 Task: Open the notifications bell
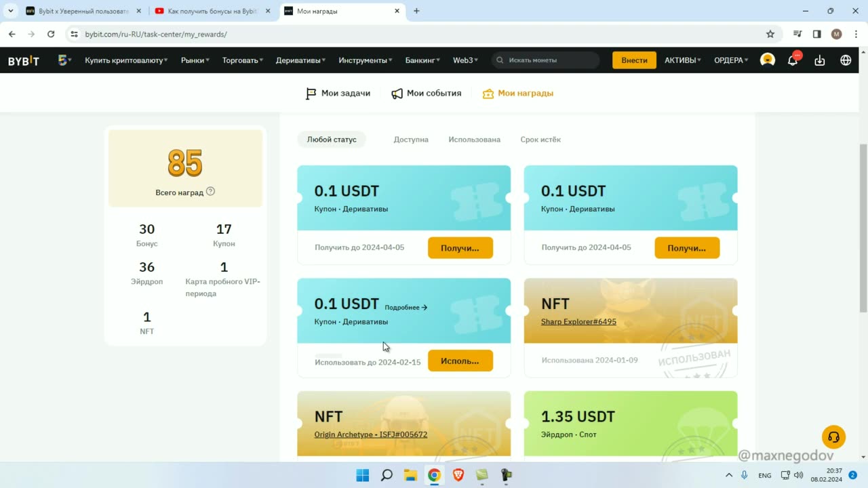click(x=793, y=60)
